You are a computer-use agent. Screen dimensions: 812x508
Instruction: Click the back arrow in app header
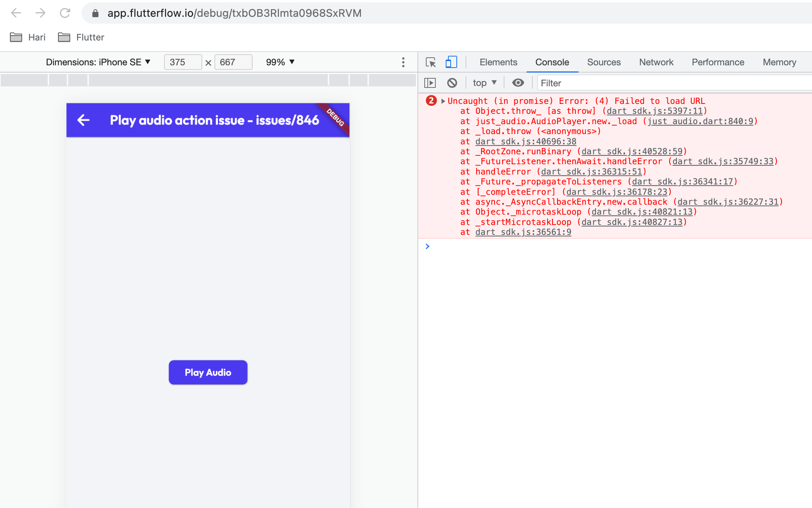pyautogui.click(x=84, y=120)
